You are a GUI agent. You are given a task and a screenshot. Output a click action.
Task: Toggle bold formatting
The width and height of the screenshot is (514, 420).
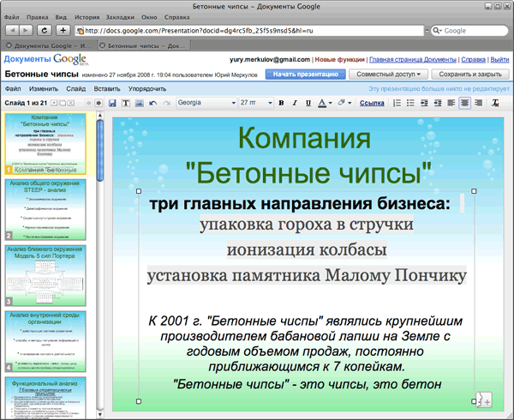click(x=281, y=103)
